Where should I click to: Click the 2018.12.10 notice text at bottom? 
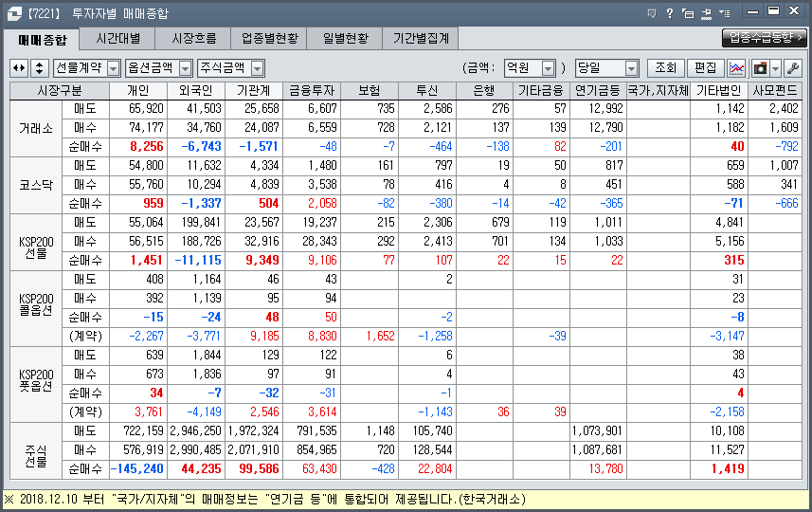click(265, 500)
